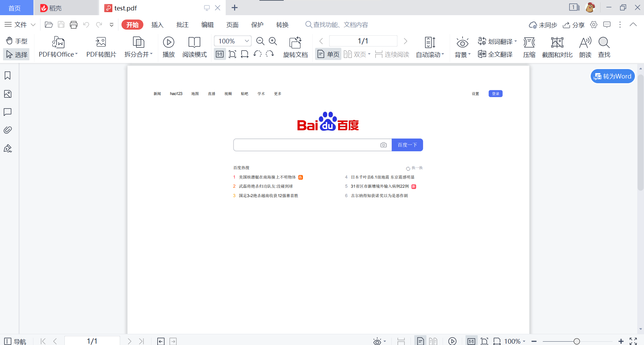Open signature panel in left sidebar

[x=7, y=149]
